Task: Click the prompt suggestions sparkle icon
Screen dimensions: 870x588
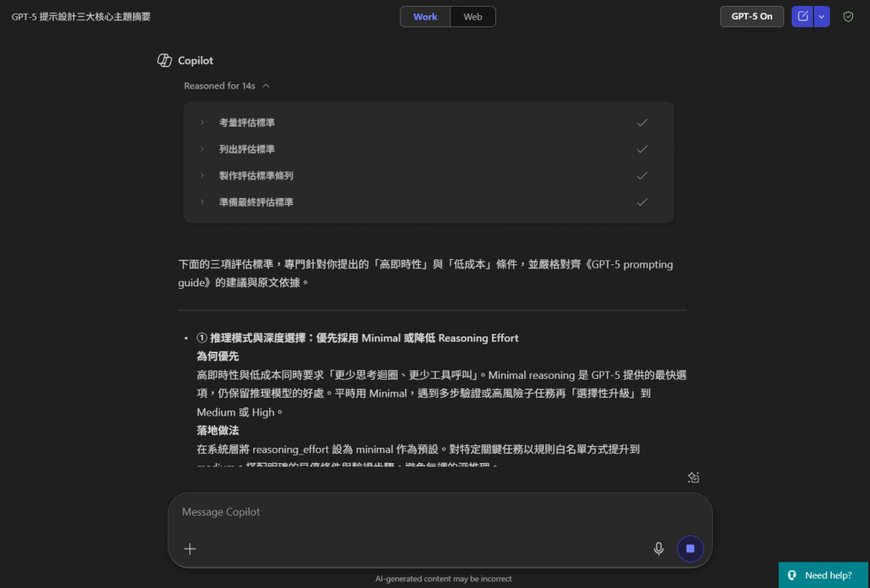Action: point(693,477)
